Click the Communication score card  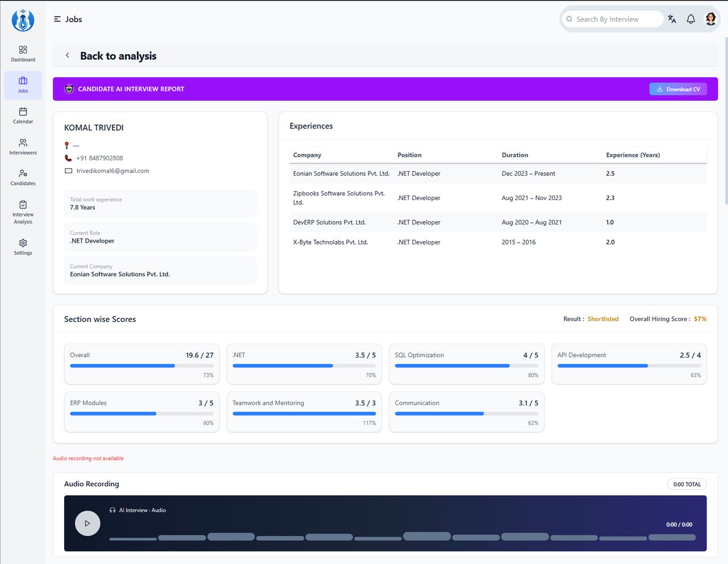coord(466,412)
